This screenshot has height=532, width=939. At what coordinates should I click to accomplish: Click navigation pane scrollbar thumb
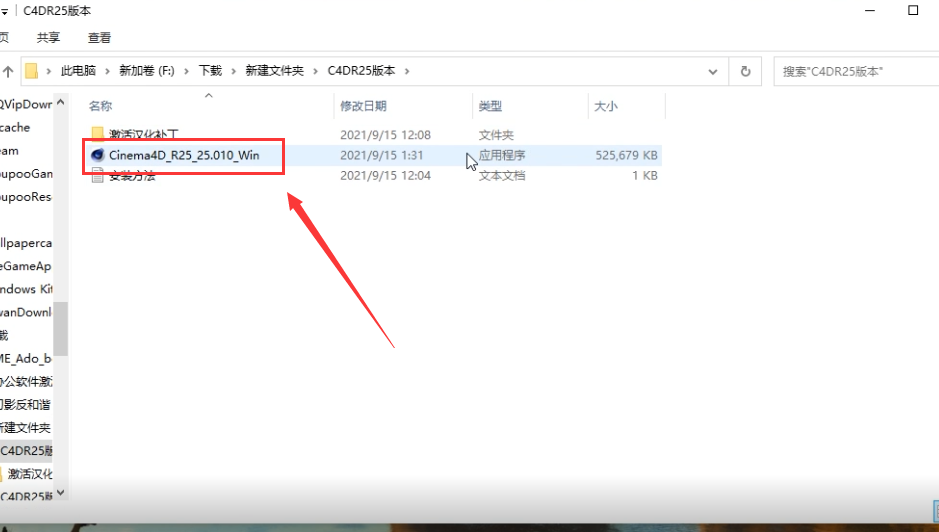tap(60, 328)
